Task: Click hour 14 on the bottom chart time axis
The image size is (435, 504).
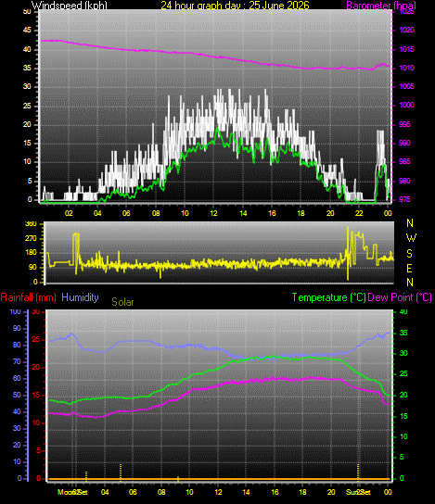Action: (x=246, y=492)
